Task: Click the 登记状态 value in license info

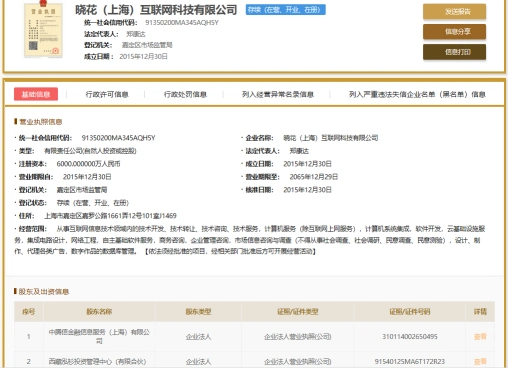Action: click(93, 203)
